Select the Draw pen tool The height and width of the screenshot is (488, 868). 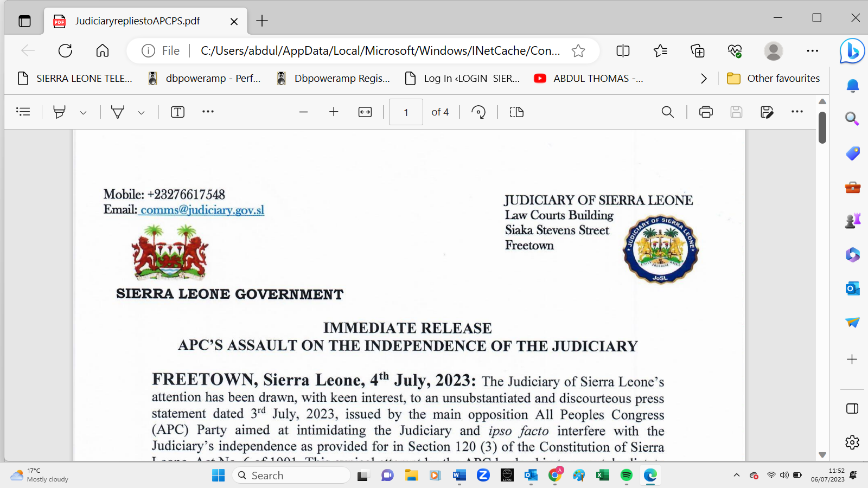click(118, 112)
